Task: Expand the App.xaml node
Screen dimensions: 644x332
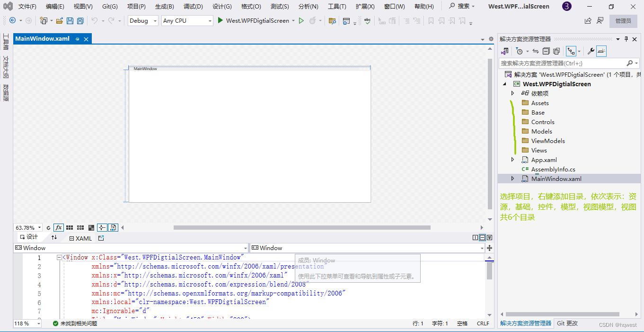Action: click(512, 160)
